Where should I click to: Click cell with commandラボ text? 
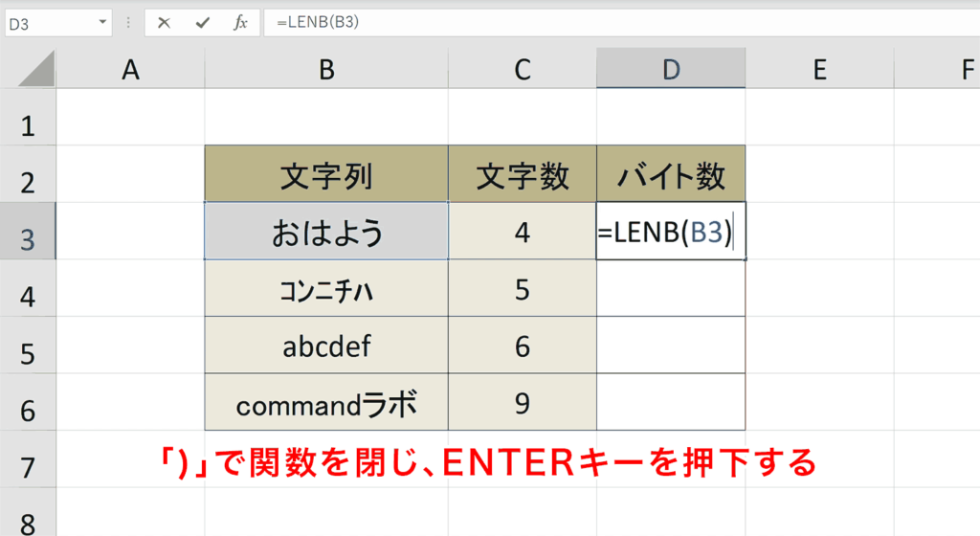coord(326,403)
